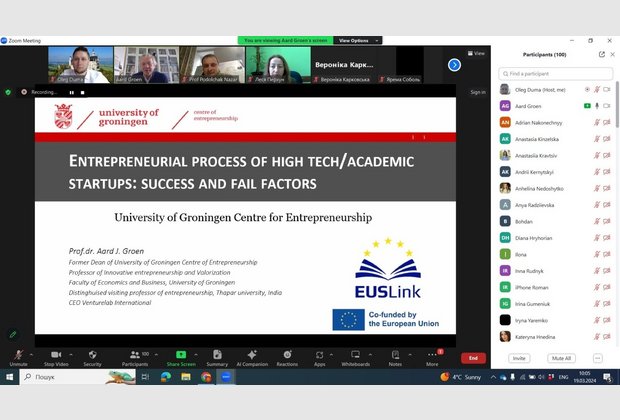This screenshot has width=620, height=420.
Task: Click the taskbar notification center icon
Action: (607, 377)
